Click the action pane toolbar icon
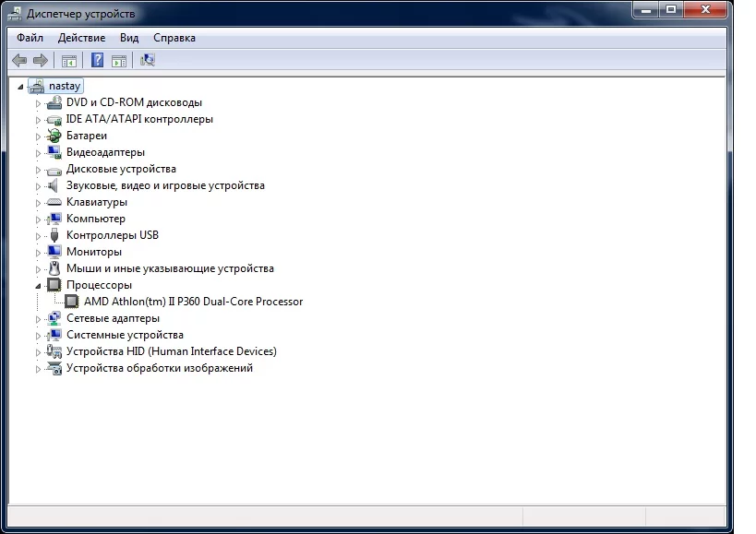The height and width of the screenshot is (534, 756). (118, 61)
